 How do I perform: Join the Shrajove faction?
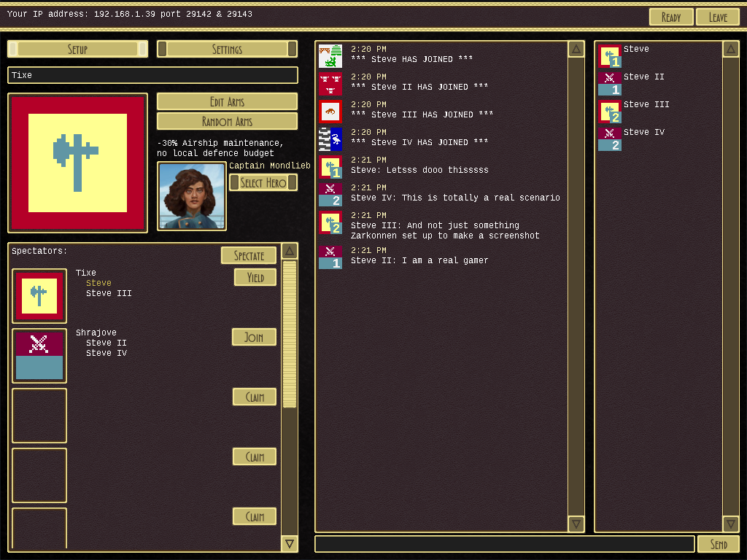(254, 337)
